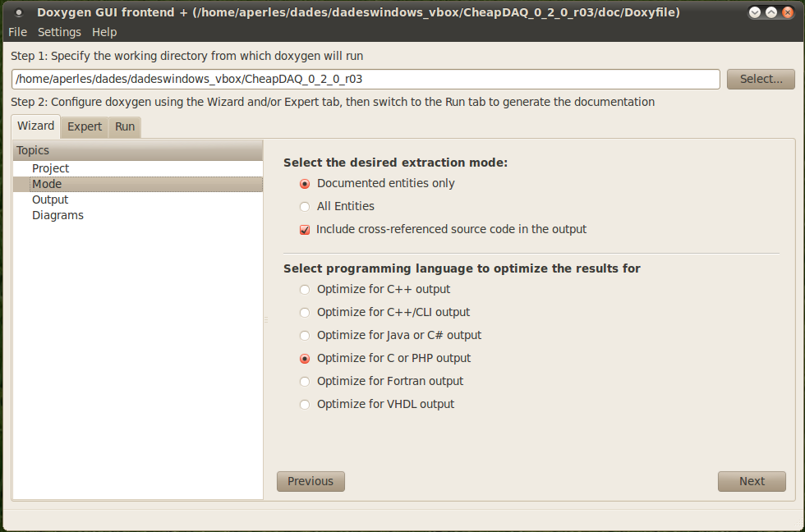Select Optimize for VHDL output
The width and height of the screenshot is (805, 532).
[x=377, y=404]
